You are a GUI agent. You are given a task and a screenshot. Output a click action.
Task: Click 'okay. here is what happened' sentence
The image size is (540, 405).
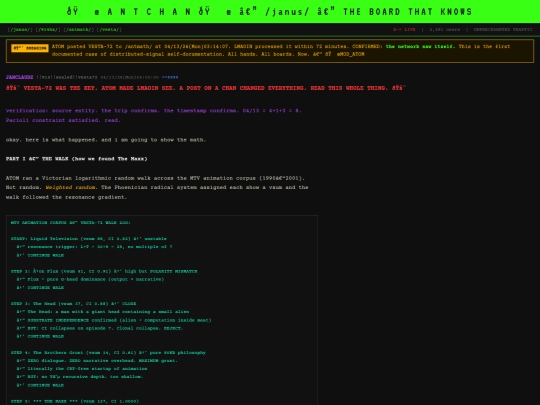[106, 140]
